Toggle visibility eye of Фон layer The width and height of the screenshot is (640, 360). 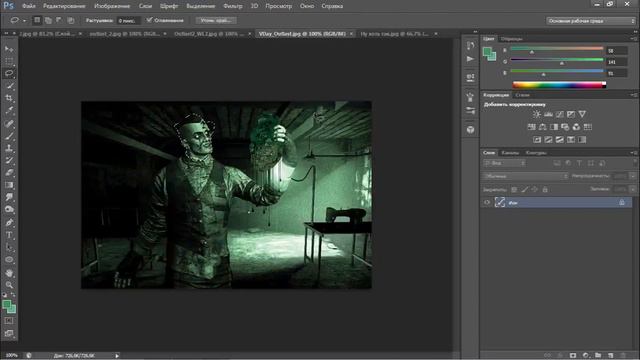(x=487, y=202)
